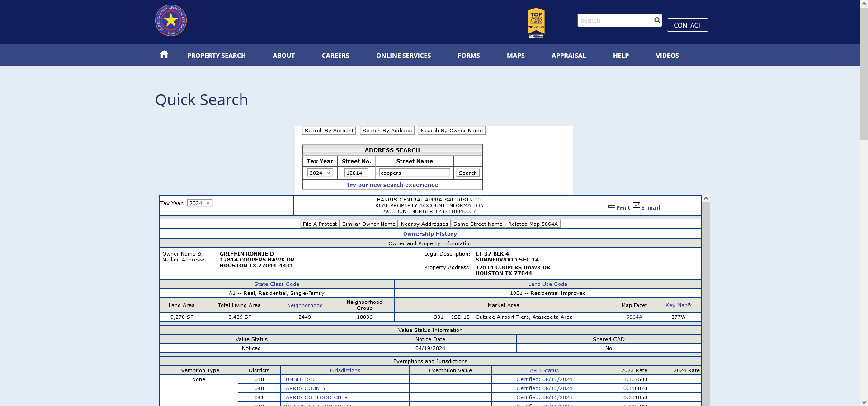
Task: Click the Similar Owner Name button
Action: 369,224
